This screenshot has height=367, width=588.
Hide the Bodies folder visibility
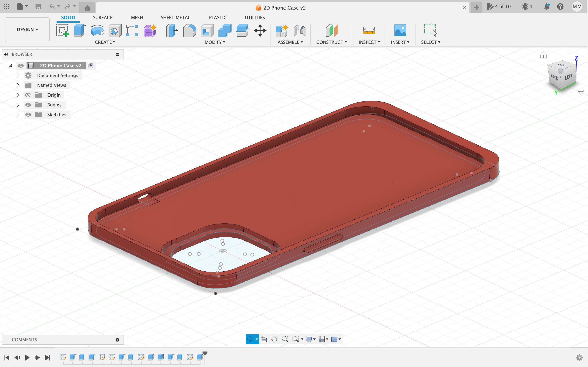coord(28,105)
